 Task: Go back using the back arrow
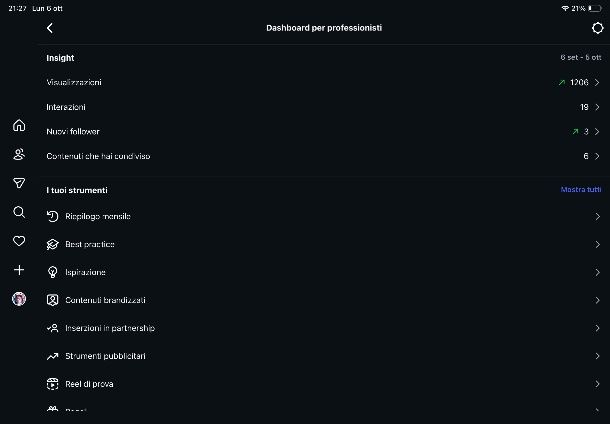(x=50, y=28)
